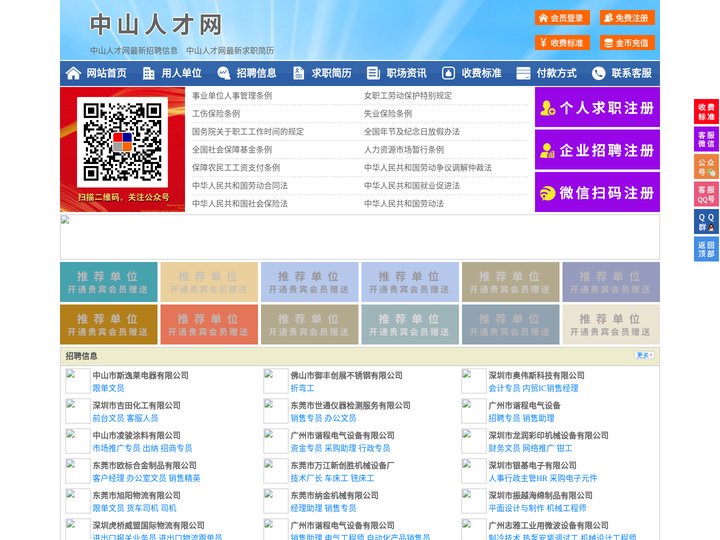Open 深圳市奥伟斯科技有限公司 company link

[536, 375]
